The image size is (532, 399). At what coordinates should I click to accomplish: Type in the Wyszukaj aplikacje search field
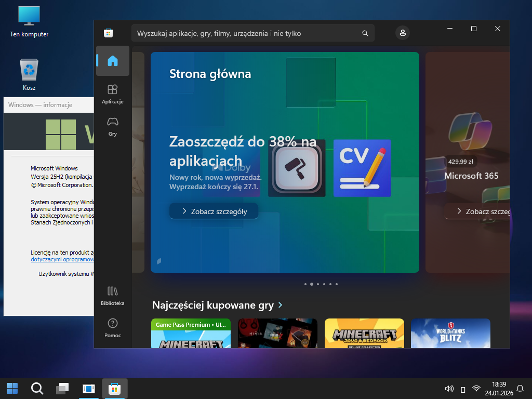coord(244,33)
